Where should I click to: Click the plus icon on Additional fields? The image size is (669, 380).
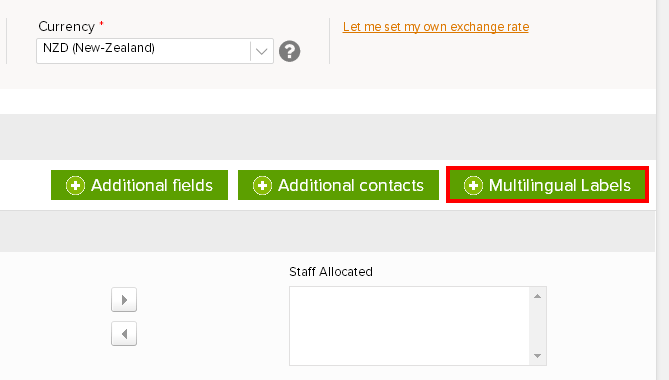(x=76, y=186)
